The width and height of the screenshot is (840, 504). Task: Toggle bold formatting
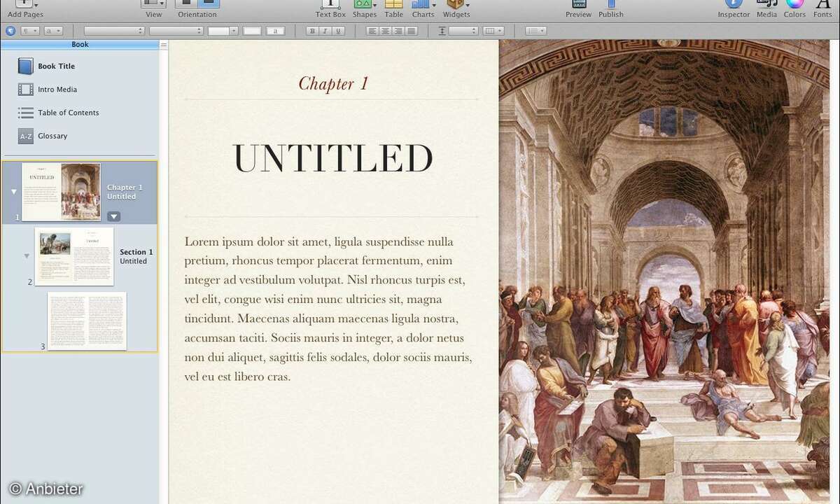tap(312, 31)
